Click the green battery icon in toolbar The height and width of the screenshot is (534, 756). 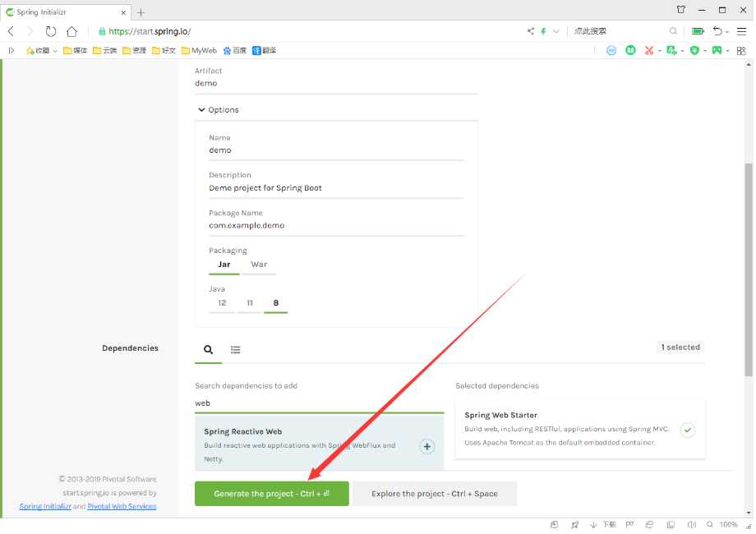698,31
